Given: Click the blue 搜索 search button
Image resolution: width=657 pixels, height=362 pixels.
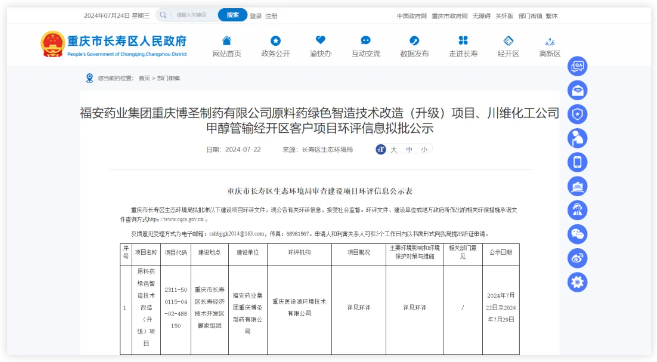Looking at the screenshot, I should 233,15.
